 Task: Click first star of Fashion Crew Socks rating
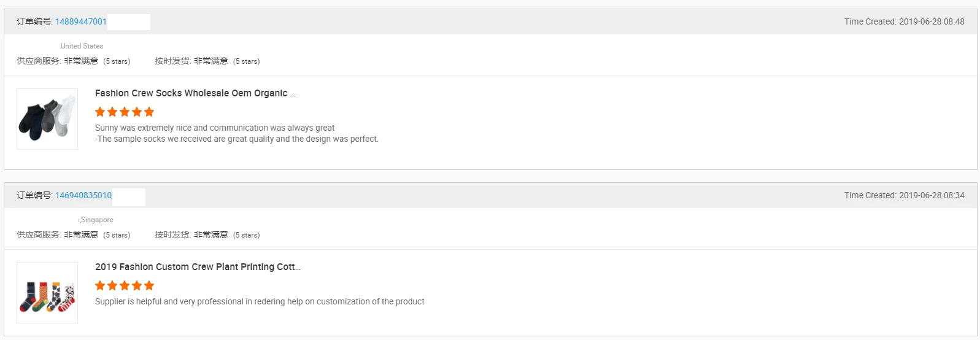100,112
